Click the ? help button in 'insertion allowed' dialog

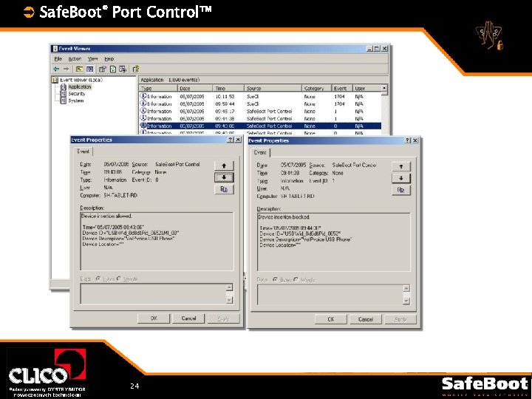click(x=231, y=140)
